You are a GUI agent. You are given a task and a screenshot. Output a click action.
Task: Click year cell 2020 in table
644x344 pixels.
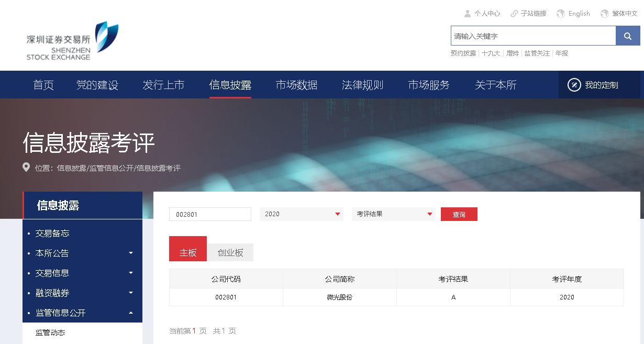click(x=567, y=297)
